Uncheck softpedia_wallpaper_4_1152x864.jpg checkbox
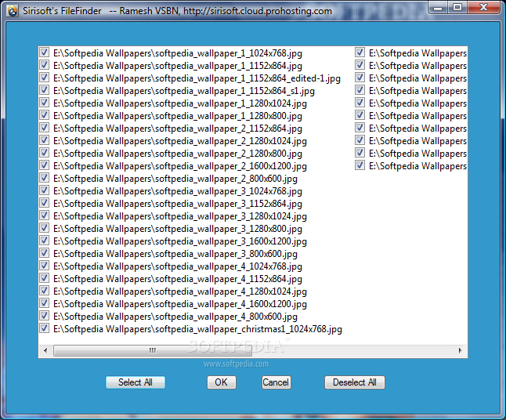 44,278
